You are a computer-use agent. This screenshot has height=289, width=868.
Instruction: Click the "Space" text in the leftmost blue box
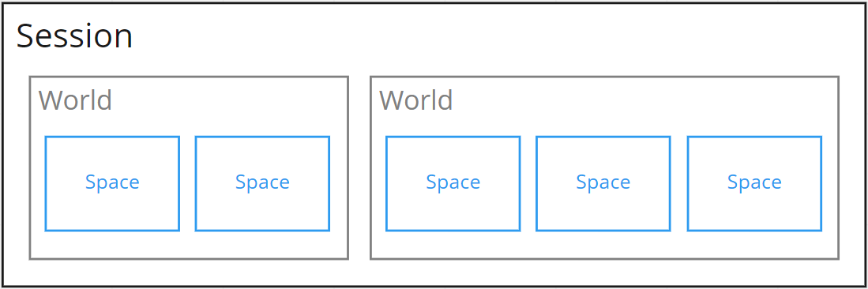point(112,182)
